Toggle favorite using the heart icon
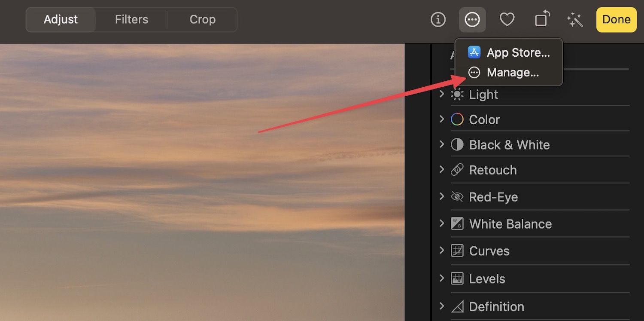The height and width of the screenshot is (321, 644). [507, 19]
